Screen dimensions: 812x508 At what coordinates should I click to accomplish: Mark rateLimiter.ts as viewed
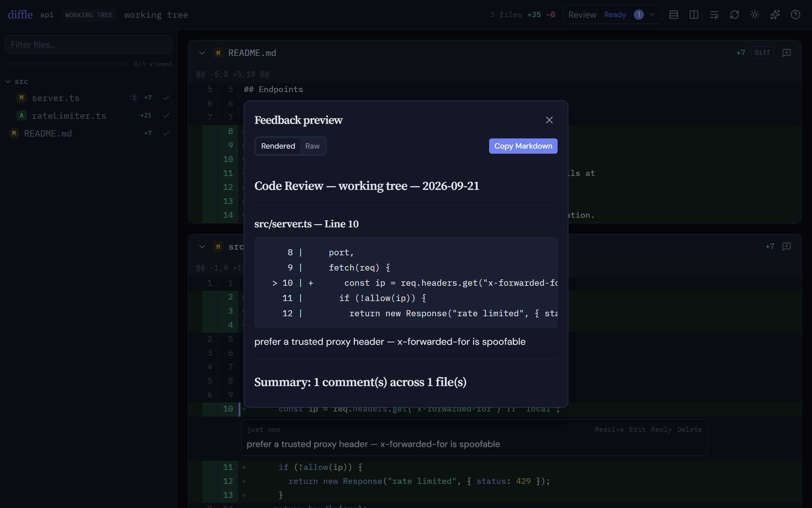click(166, 115)
